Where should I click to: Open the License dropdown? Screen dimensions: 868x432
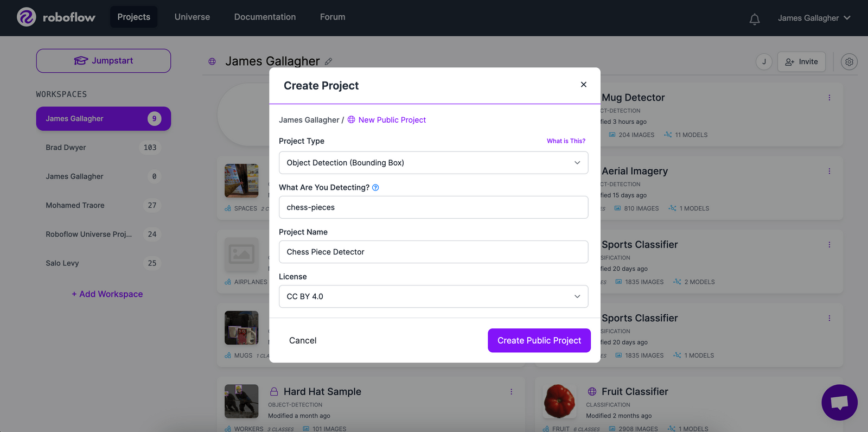point(433,296)
